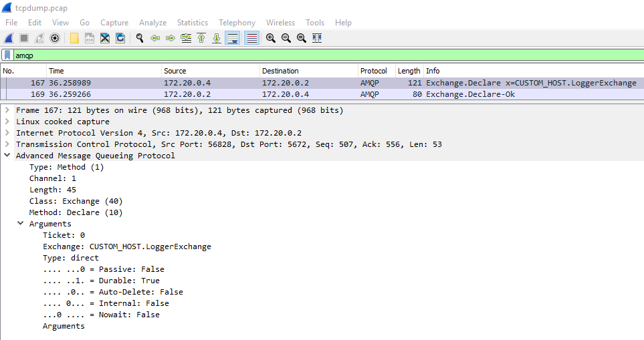The width and height of the screenshot is (644, 340).
Task: Select the Class: Exchange (40) field
Action: pos(76,201)
